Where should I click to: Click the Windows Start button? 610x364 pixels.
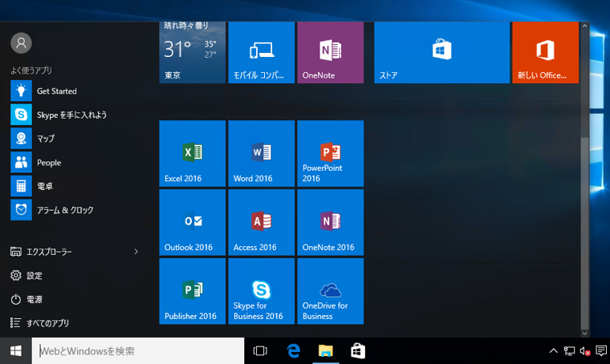coord(15,351)
